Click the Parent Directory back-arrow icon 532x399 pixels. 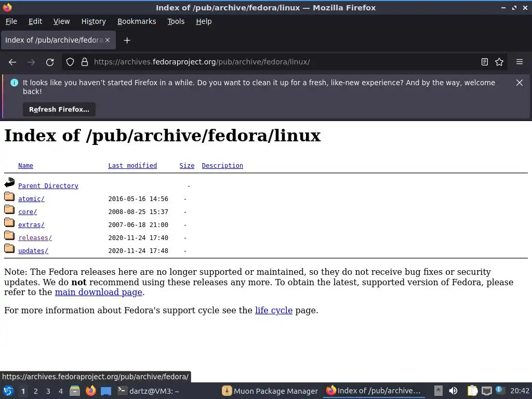[9, 182]
